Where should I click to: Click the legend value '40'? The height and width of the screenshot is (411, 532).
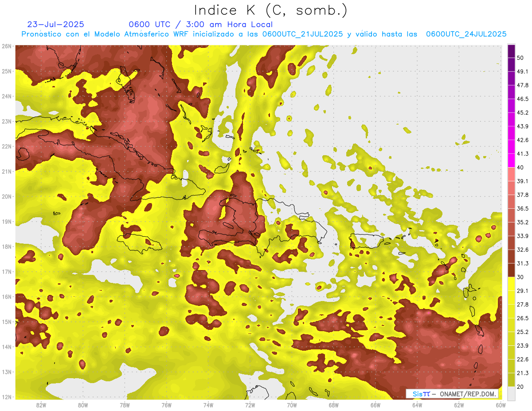pyautogui.click(x=520, y=167)
